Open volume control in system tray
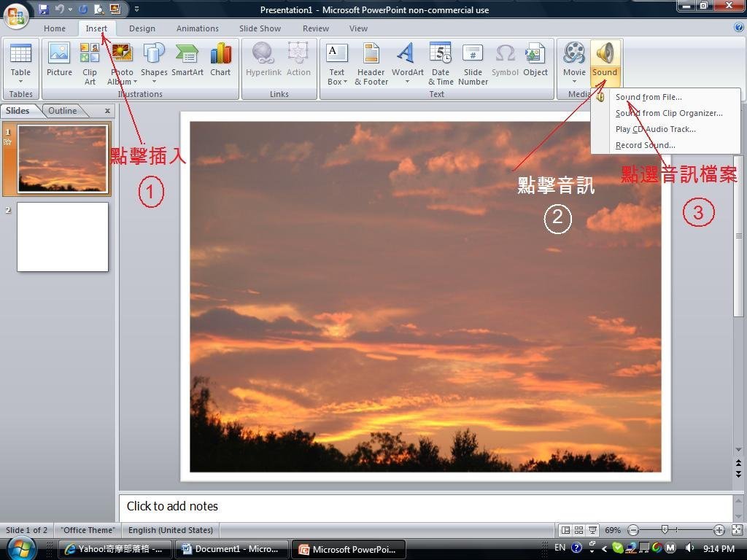 tap(689, 548)
